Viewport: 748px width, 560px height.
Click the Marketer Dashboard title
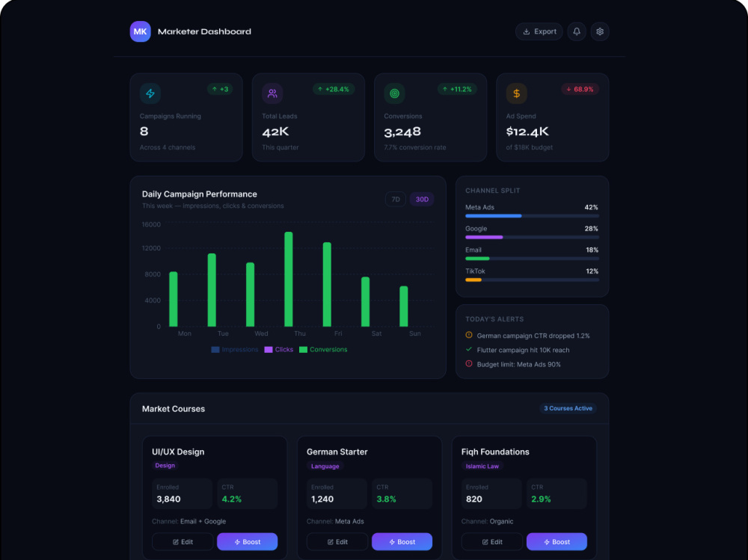tap(204, 31)
